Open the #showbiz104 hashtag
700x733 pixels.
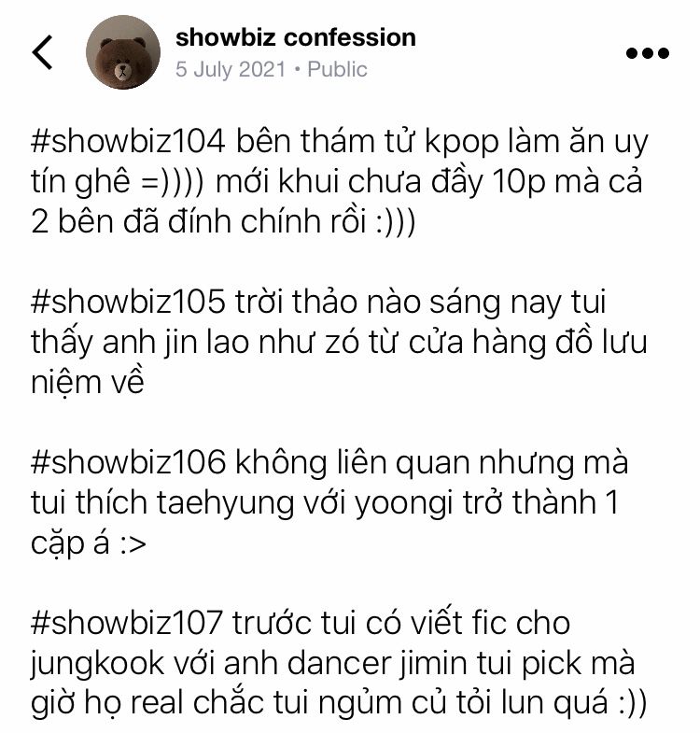[x=128, y=141]
